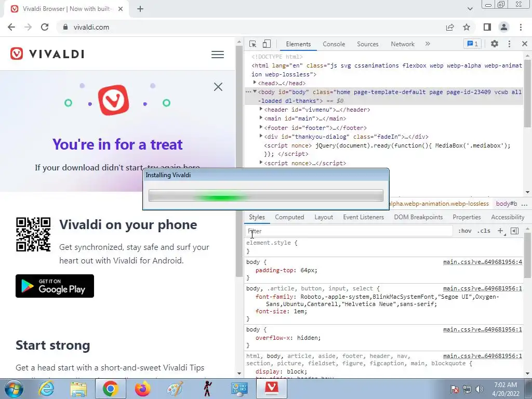Click the Vivaldi logo on page
This screenshot has height=399, width=532.
pos(47,54)
